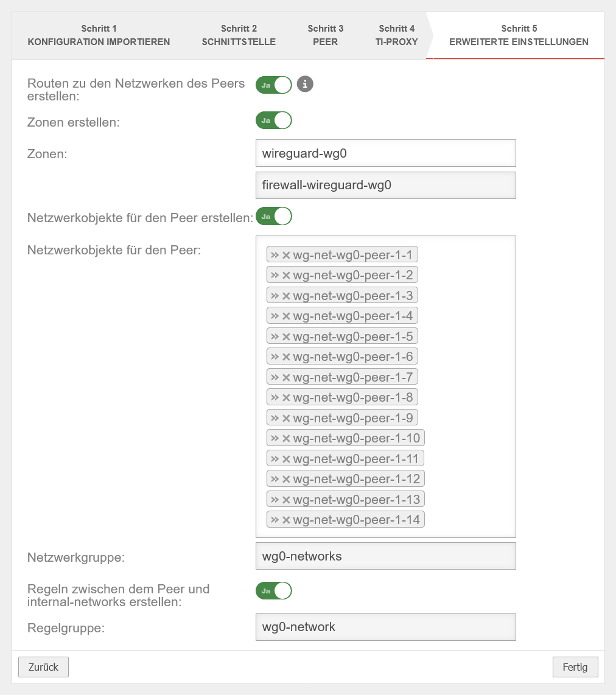This screenshot has height=695, width=616.
Task: Open the Schritt 4 TI-Proxy tab
Action: pos(396,35)
